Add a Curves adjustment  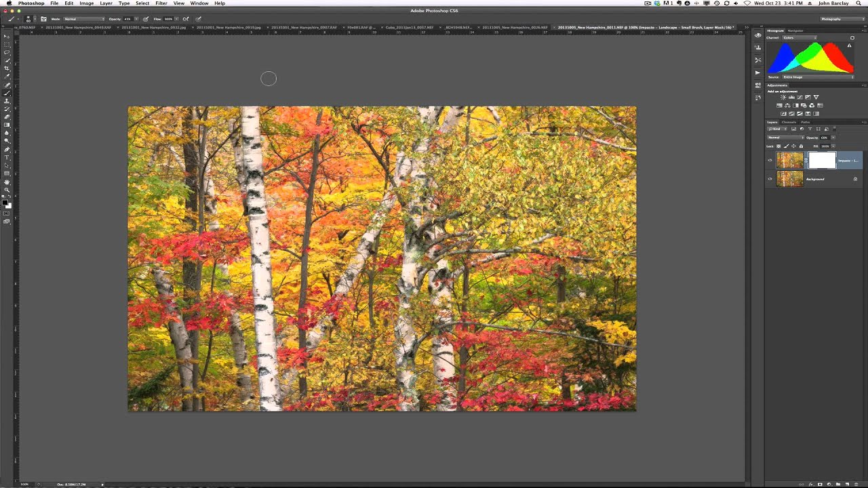[x=800, y=97]
